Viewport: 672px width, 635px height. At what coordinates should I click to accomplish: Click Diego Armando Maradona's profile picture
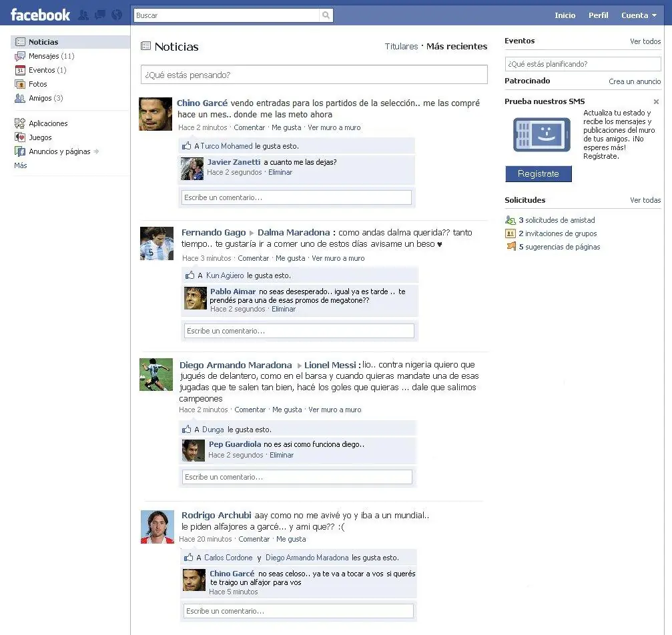pyautogui.click(x=156, y=374)
